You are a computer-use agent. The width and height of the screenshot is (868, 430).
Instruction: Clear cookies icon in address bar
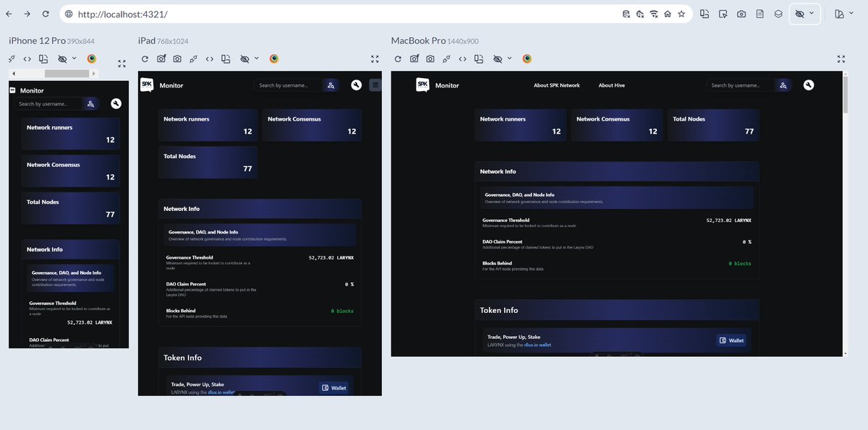640,14
